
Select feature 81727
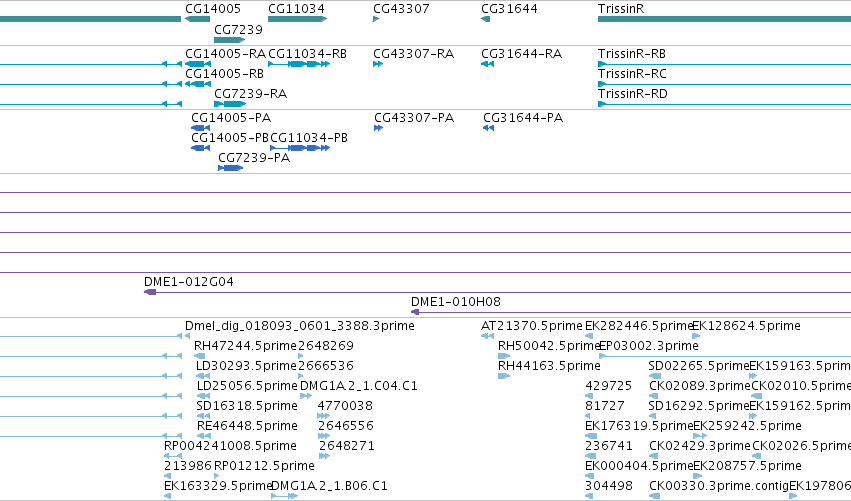(605, 406)
